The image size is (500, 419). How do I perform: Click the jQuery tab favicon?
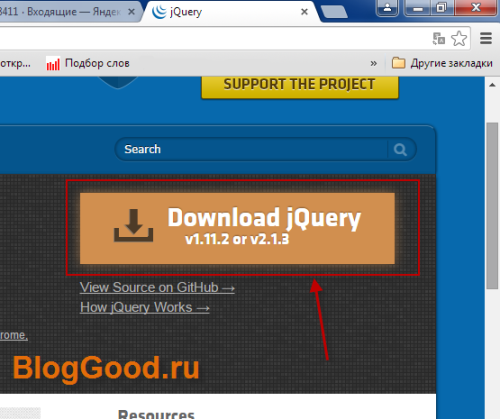pos(159,12)
